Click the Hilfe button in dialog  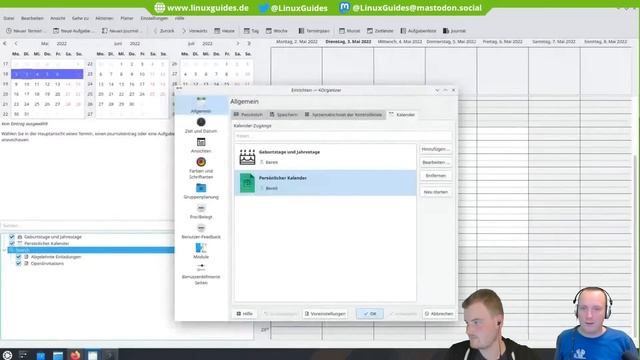click(x=244, y=313)
